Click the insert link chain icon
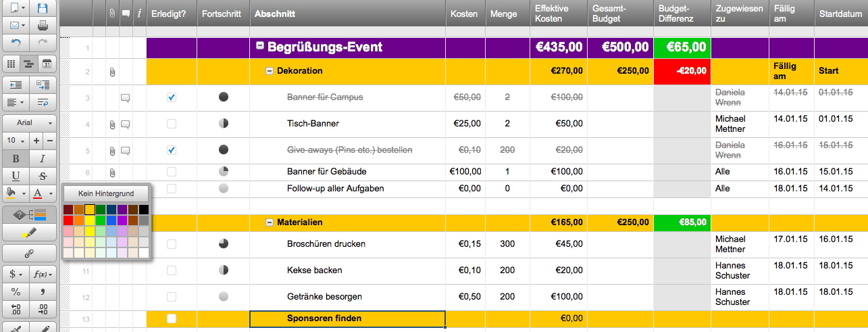868x332 pixels. [x=29, y=253]
